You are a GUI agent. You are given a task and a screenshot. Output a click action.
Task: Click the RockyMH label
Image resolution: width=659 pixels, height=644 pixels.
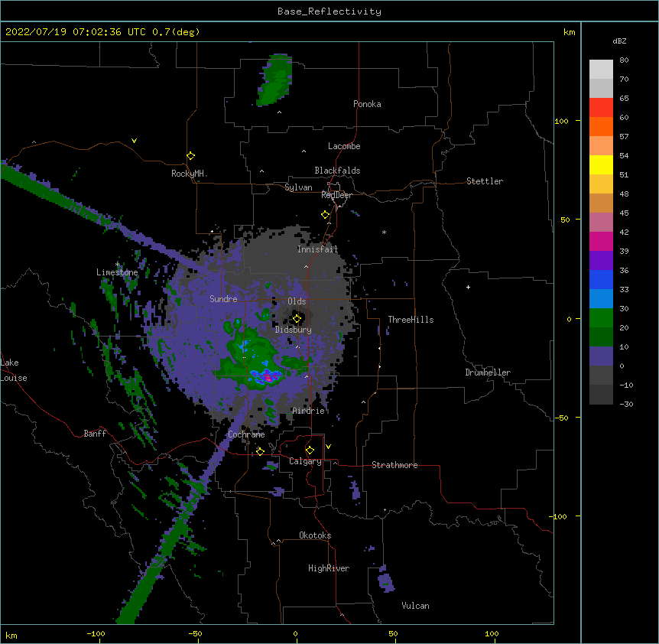[187, 174]
